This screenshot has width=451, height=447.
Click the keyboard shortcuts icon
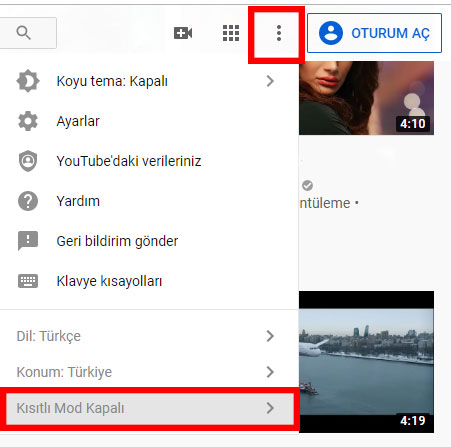[28, 281]
